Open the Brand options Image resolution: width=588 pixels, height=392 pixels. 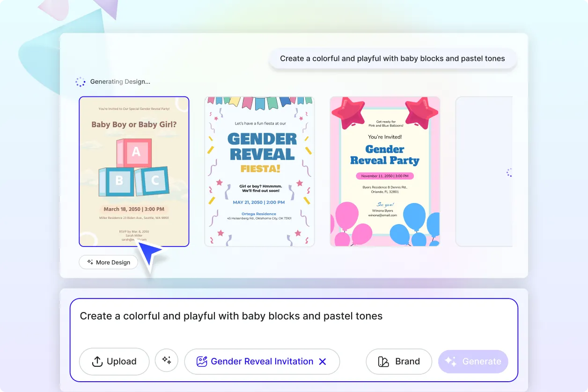pyautogui.click(x=399, y=361)
